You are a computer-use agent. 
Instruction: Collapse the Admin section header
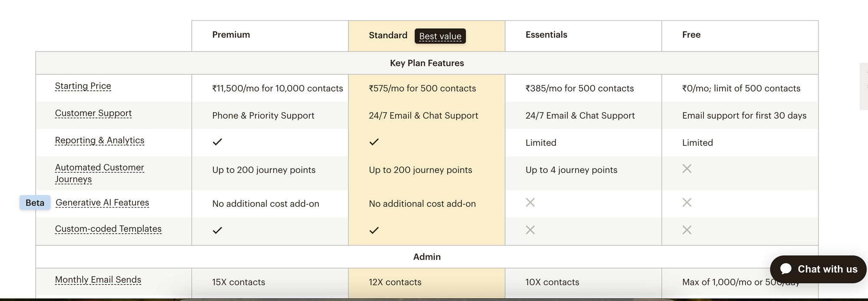point(427,256)
